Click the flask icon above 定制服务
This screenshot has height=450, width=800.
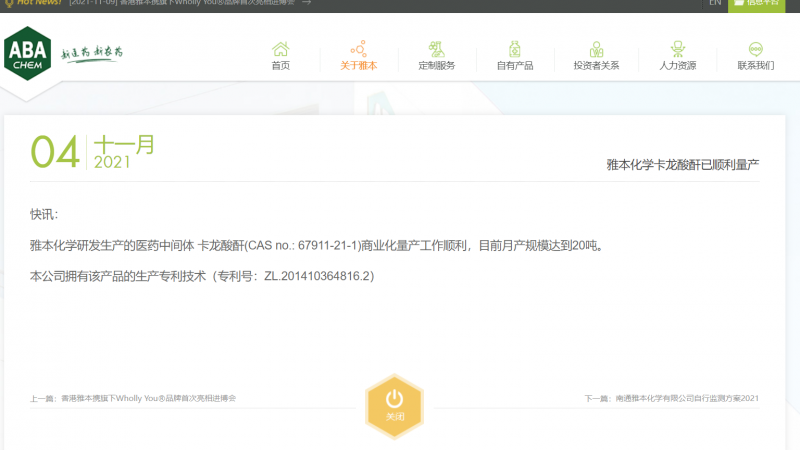436,49
